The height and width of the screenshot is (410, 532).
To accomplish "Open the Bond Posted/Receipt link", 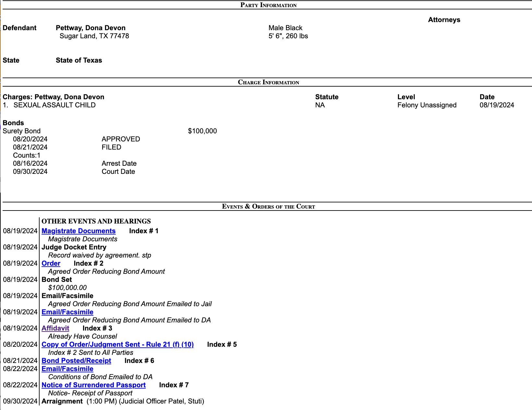I will pos(76,361).
